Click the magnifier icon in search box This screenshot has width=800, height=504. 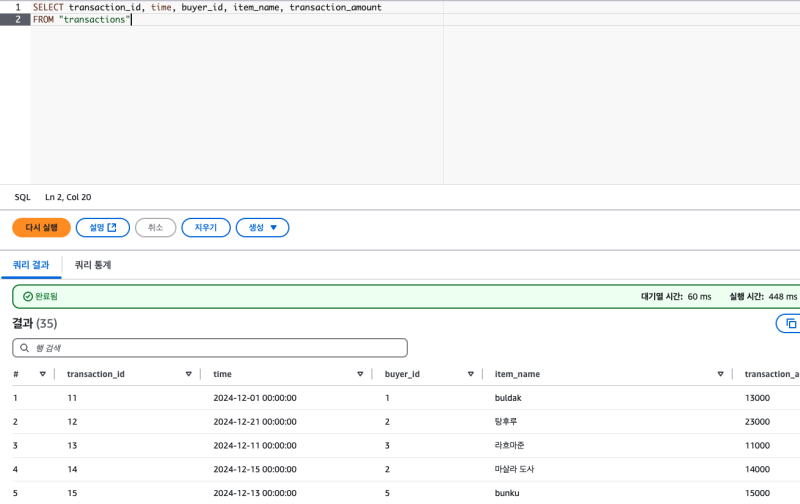click(24, 348)
